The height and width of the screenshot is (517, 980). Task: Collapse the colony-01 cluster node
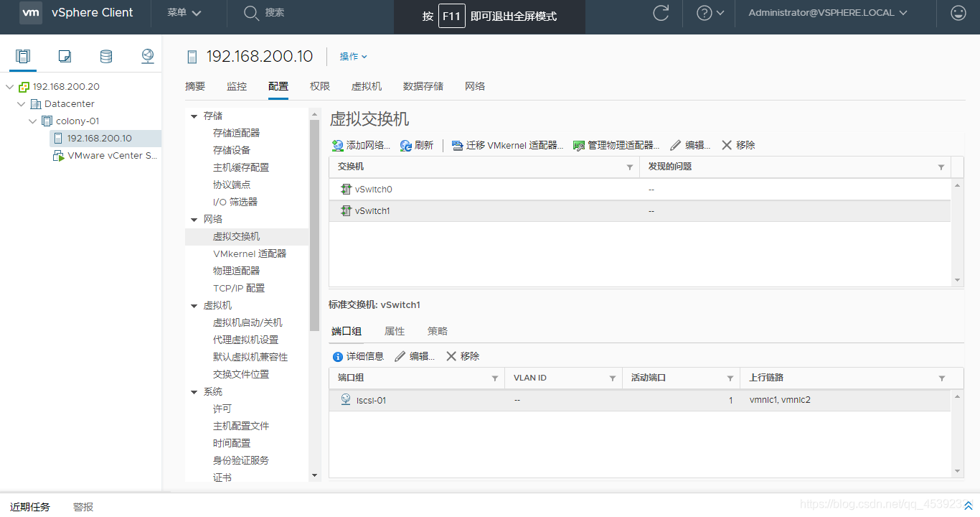(x=32, y=121)
